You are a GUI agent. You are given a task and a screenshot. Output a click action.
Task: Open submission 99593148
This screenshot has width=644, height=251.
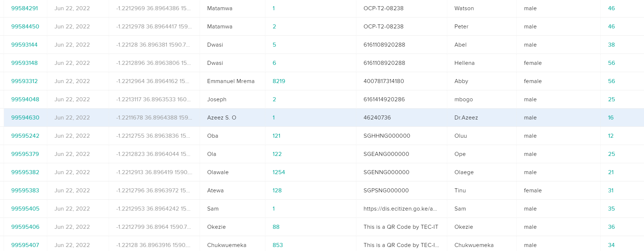[24, 63]
